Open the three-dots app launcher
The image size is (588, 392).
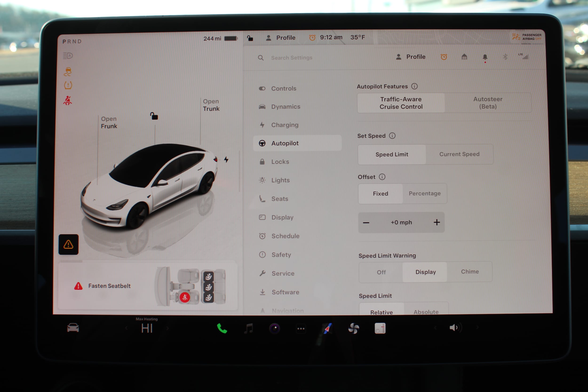tap(301, 329)
